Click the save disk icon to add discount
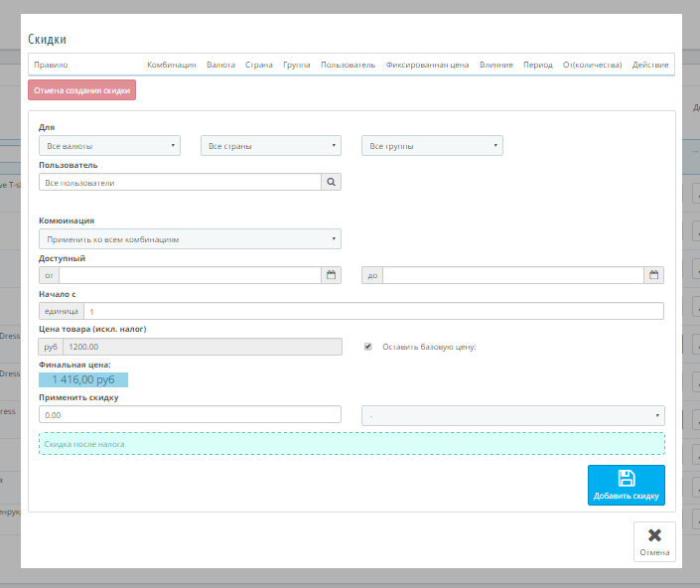This screenshot has height=588, width=700. [x=626, y=478]
